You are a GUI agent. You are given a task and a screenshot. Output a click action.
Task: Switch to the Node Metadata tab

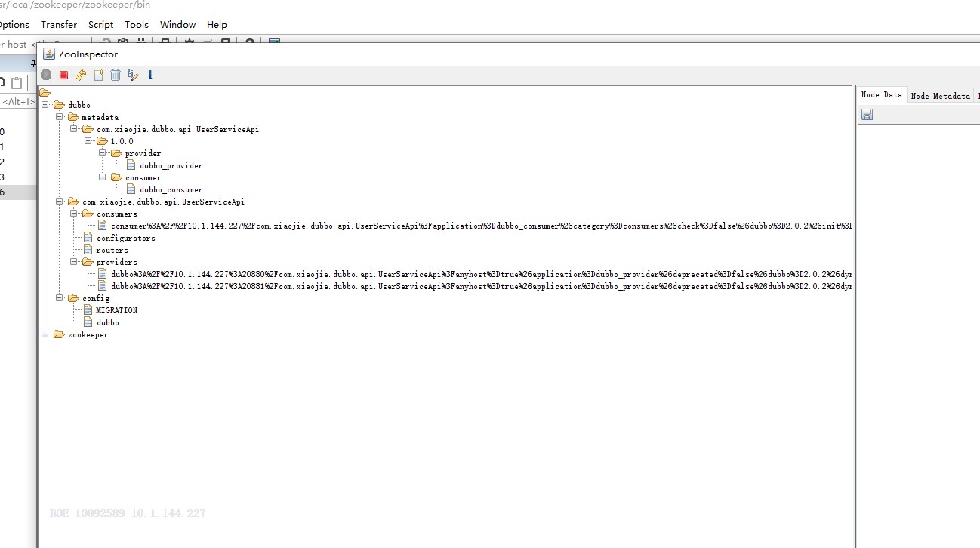pyautogui.click(x=940, y=96)
